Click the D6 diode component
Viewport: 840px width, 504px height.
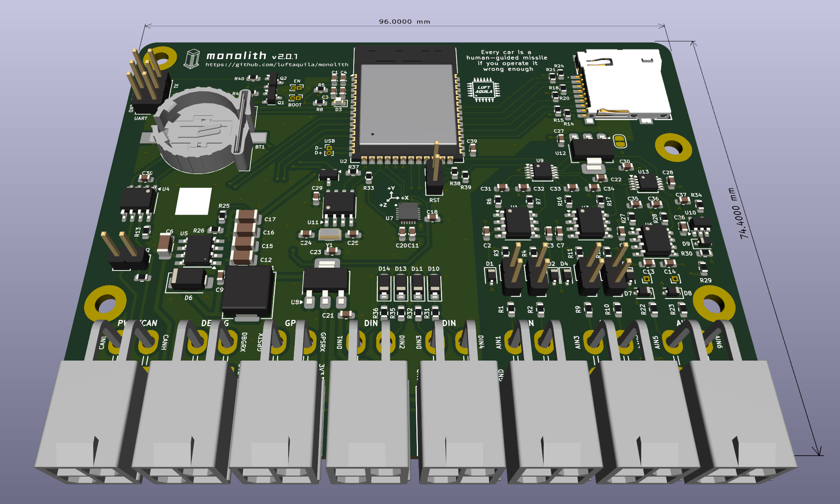189,279
